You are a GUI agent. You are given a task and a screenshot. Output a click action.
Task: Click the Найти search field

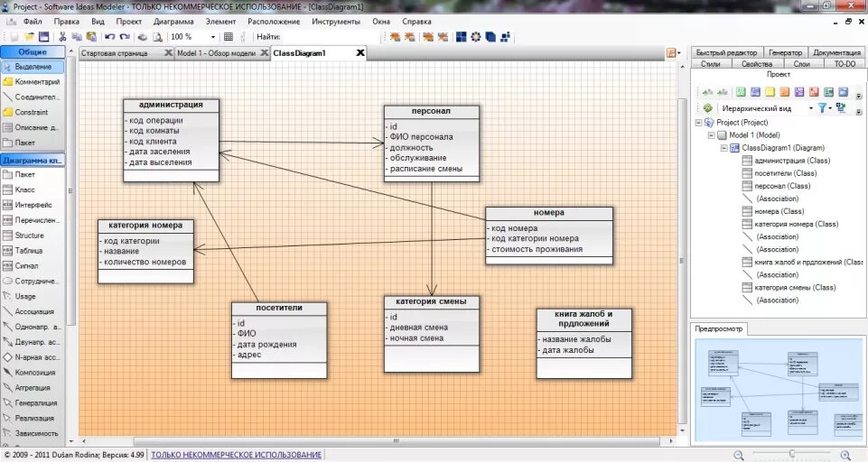tap(331, 36)
